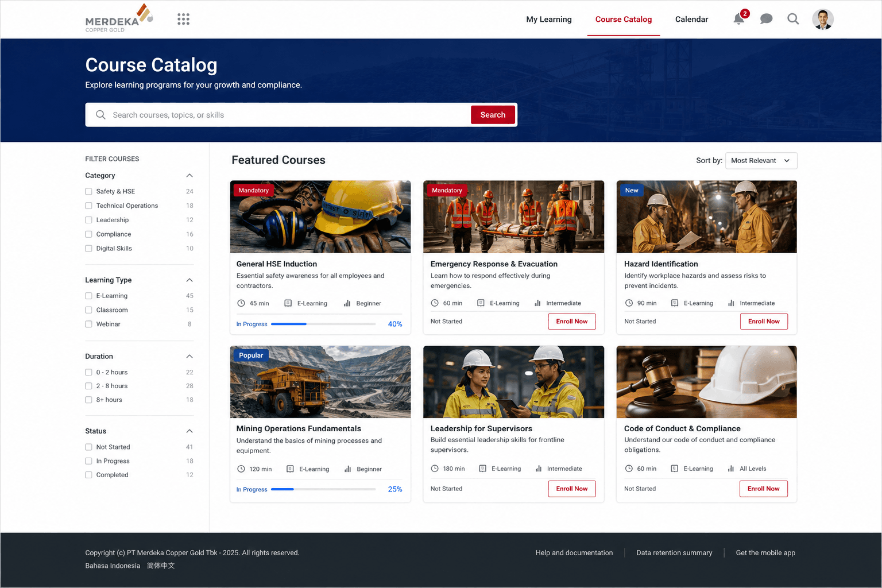Collapse the Category filter section
This screenshot has height=588, width=882.
189,176
